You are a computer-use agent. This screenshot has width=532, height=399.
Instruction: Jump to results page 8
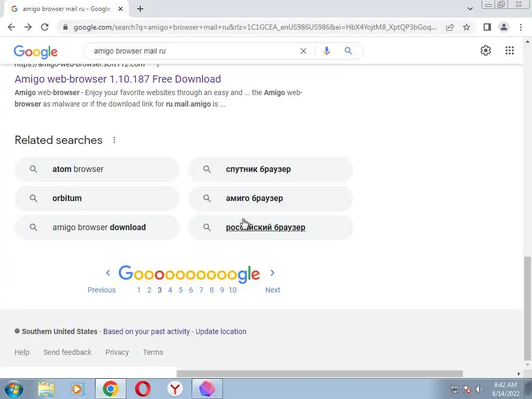click(211, 290)
